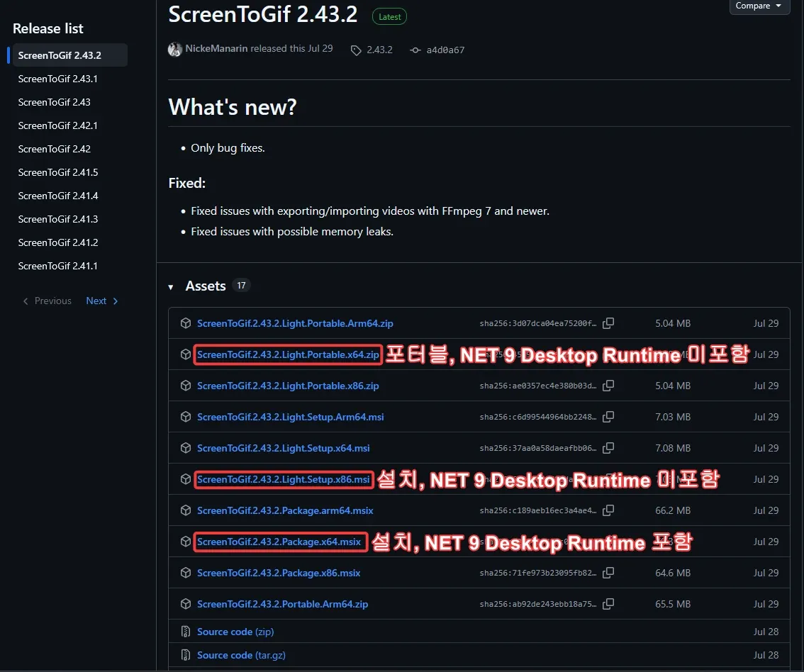Select ScreenToGif 2.41.1 in release list
Image resolution: width=804 pixels, height=672 pixels.
57,266
